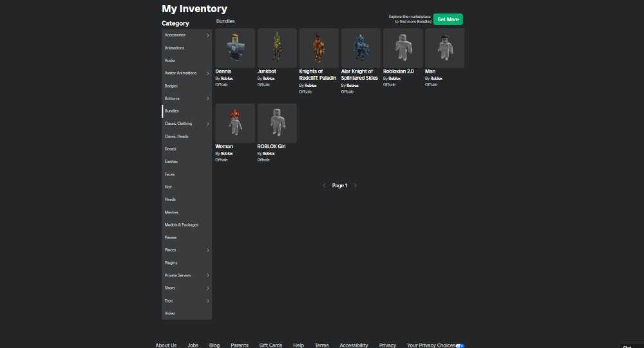Open the Man bundle thumbnail

tap(444, 48)
